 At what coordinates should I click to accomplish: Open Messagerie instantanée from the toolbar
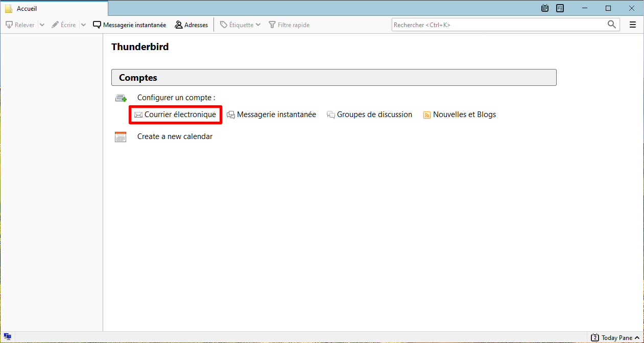[130, 25]
